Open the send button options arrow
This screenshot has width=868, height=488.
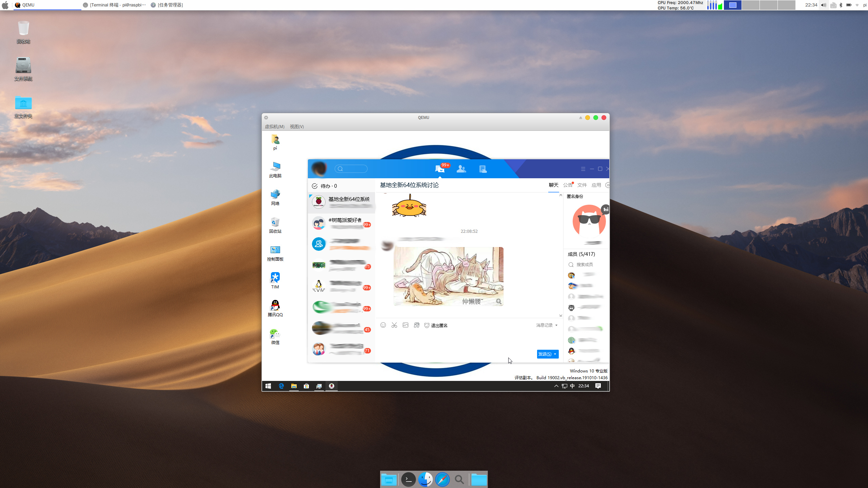tap(555, 354)
